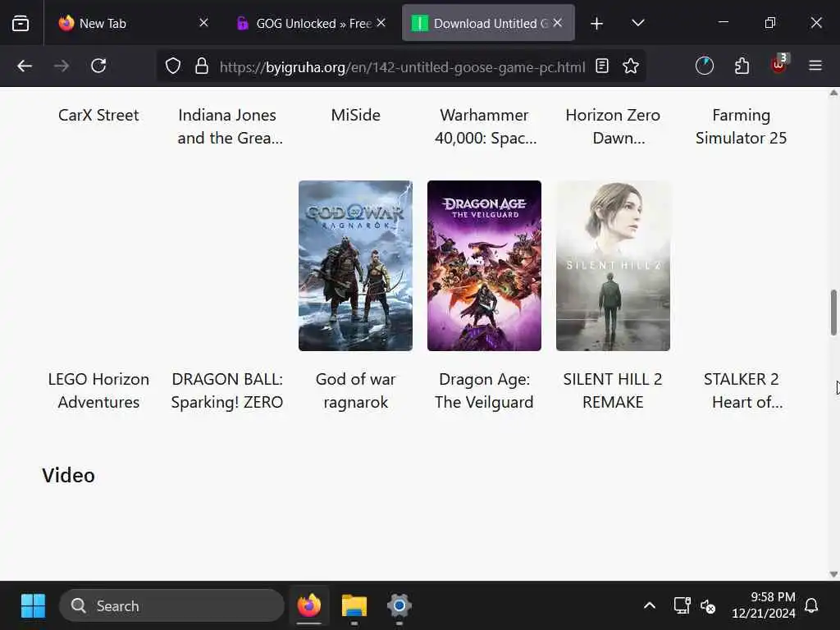
Task: Open the extensions puzzle icon
Action: click(x=742, y=66)
